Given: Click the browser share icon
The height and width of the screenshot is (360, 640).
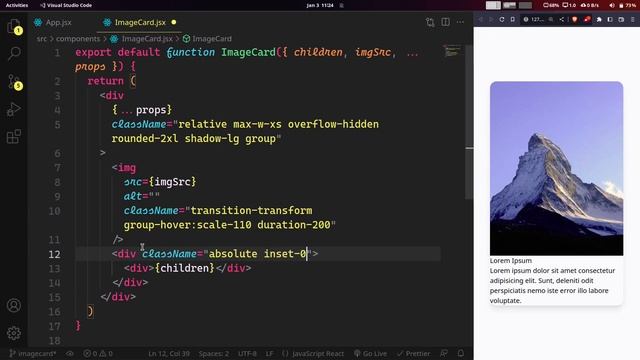Looking at the screenshot, I should [562, 19].
